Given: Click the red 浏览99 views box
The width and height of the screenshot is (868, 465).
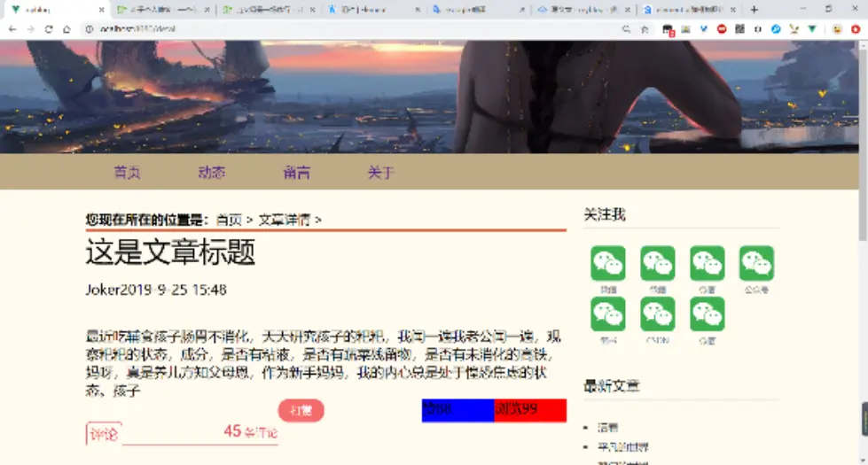Looking at the screenshot, I should (x=530, y=410).
